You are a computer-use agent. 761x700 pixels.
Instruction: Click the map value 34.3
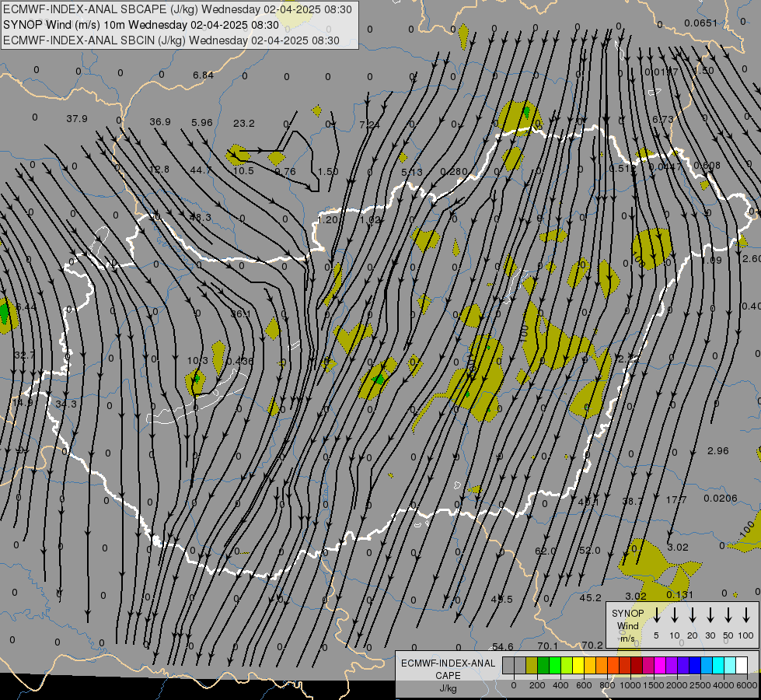65,404
